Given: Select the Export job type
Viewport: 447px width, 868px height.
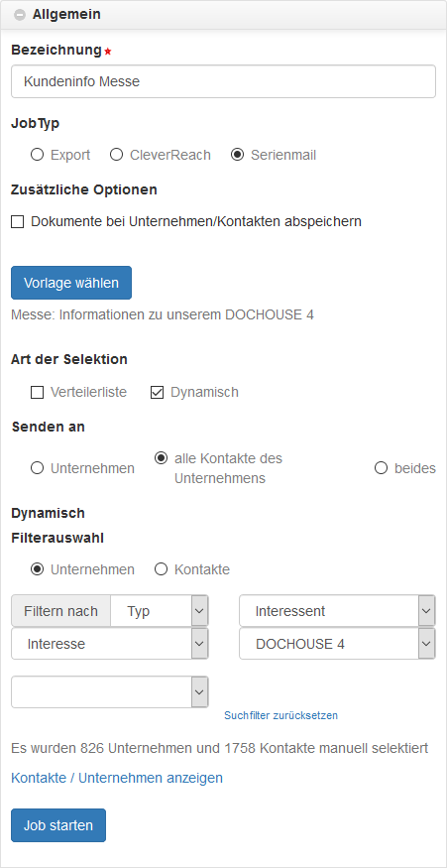Looking at the screenshot, I should pyautogui.click(x=37, y=155).
